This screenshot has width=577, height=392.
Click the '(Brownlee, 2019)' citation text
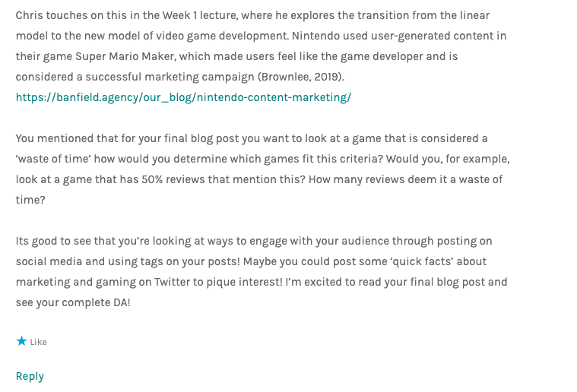pos(300,77)
